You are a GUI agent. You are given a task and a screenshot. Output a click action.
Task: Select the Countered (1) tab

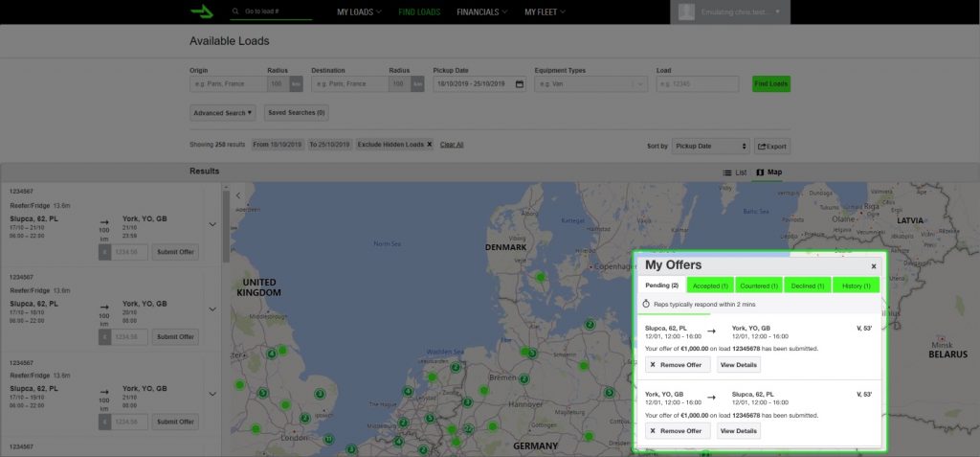759,286
